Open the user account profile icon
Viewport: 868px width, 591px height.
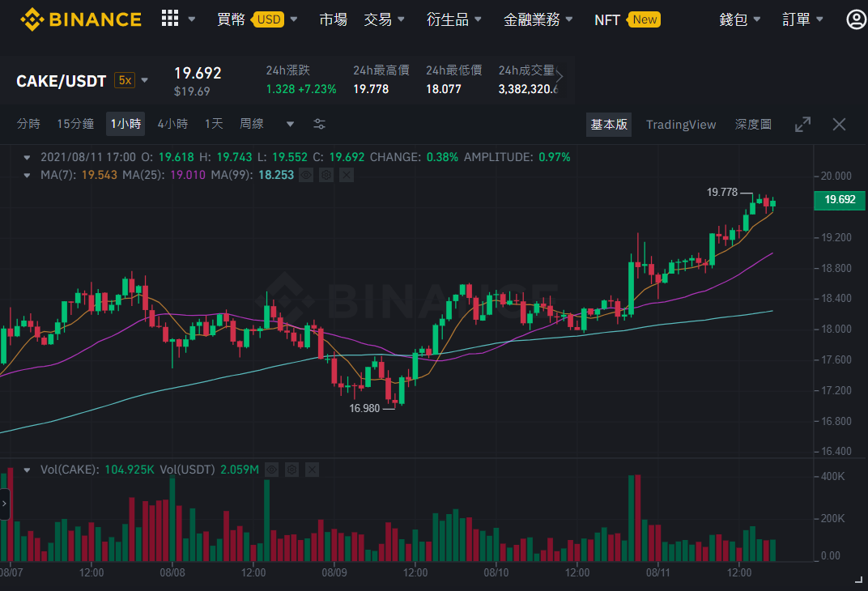coord(856,20)
